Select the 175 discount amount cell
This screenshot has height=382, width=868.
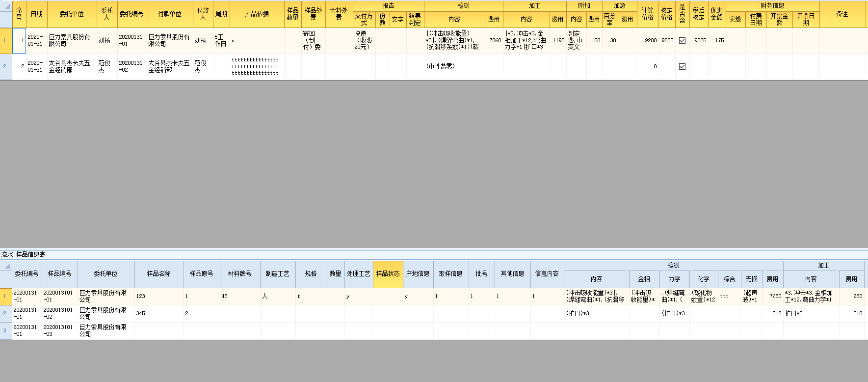(717, 41)
